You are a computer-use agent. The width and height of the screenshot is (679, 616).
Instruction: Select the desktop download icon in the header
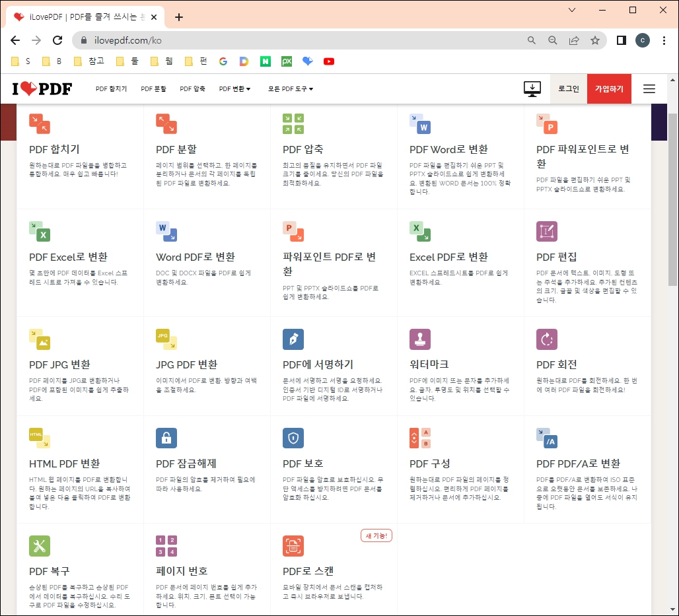(x=532, y=88)
